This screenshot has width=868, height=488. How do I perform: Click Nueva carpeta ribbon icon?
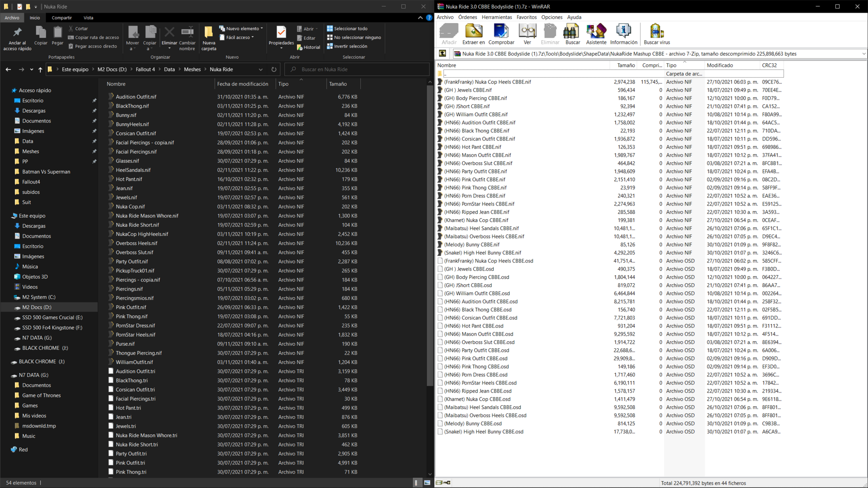point(208,32)
